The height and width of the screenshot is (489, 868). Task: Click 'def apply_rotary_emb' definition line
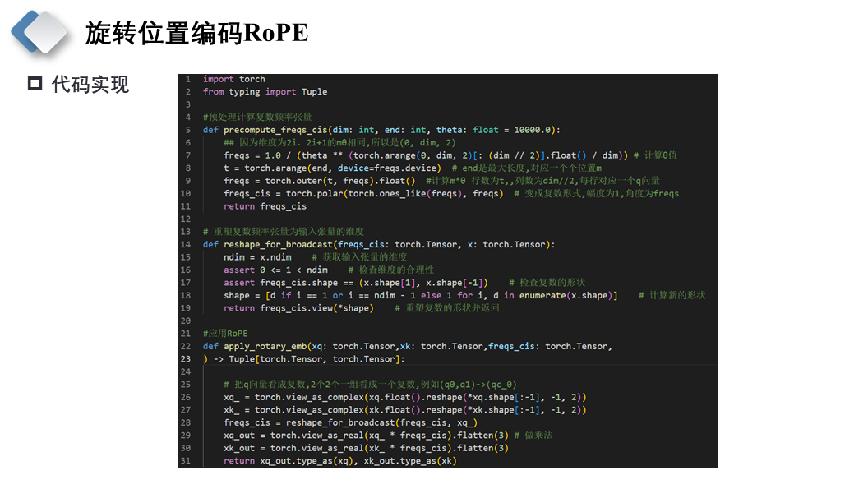pyautogui.click(x=408, y=347)
